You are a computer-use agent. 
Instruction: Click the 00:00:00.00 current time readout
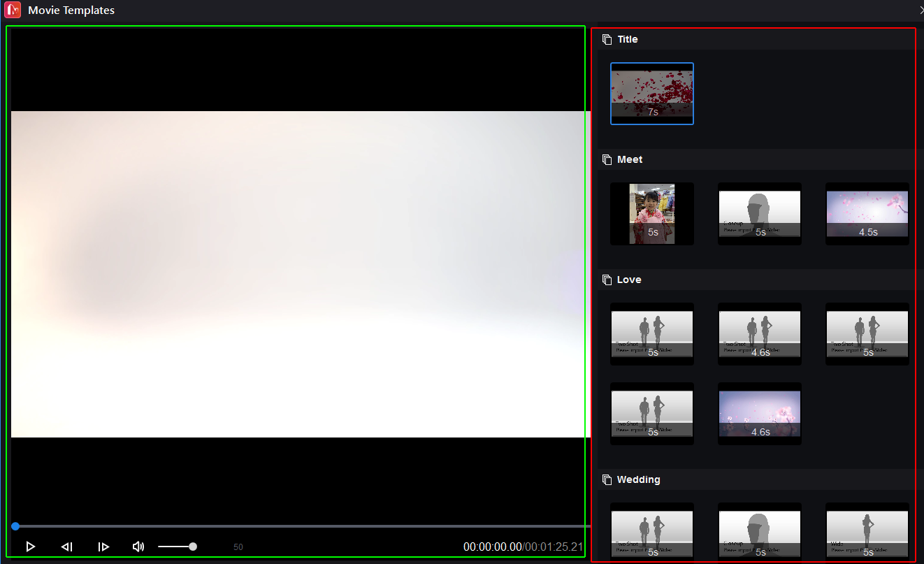(492, 547)
